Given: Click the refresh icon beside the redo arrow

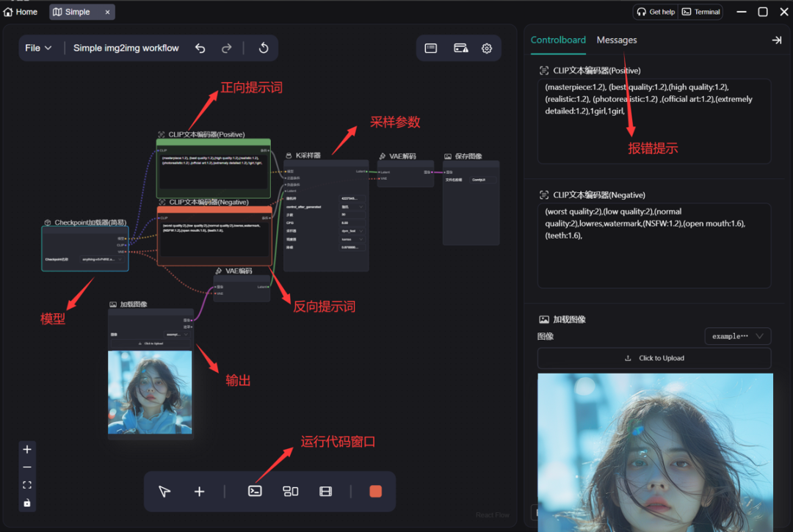Looking at the screenshot, I should [x=263, y=48].
